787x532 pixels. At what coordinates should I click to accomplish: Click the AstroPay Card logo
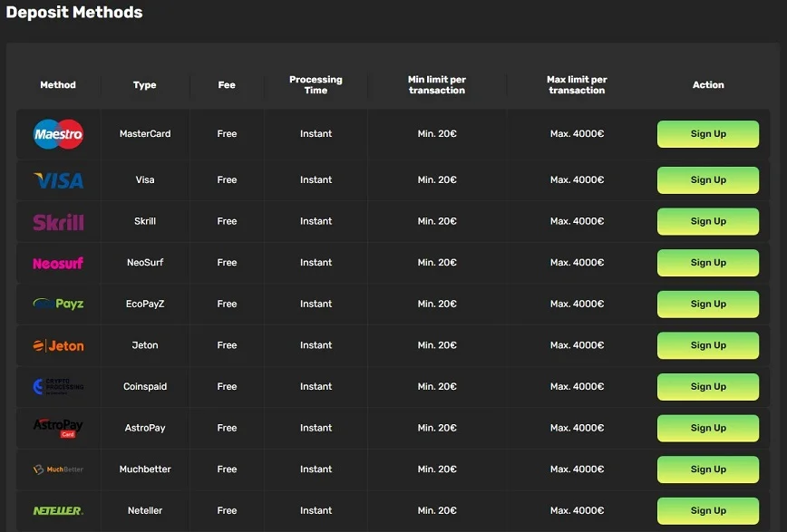[x=58, y=428]
